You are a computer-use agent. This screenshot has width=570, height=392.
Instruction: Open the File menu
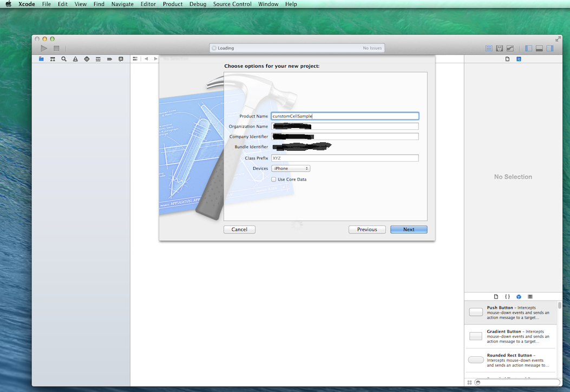pos(47,4)
